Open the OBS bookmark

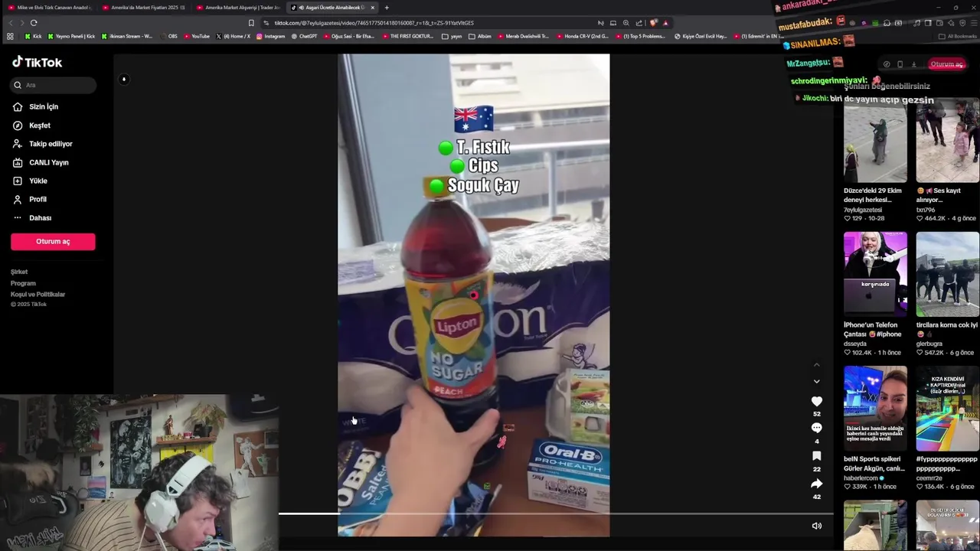pos(169,36)
